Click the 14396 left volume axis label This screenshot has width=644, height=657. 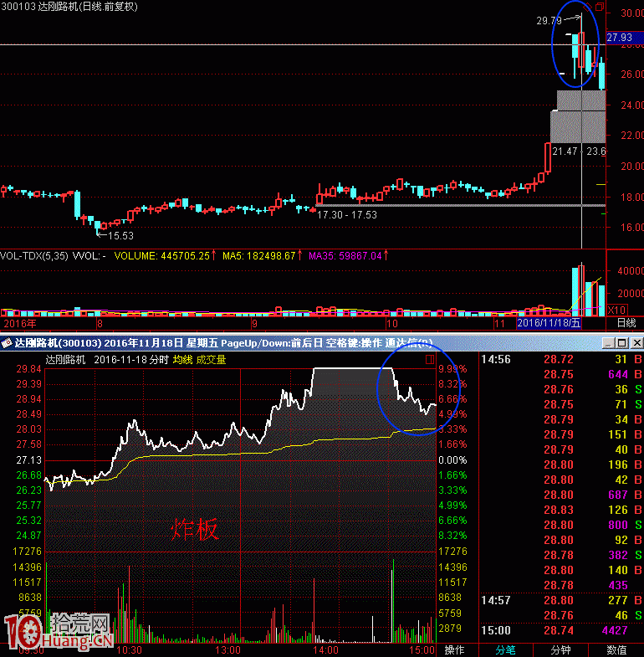click(x=28, y=567)
